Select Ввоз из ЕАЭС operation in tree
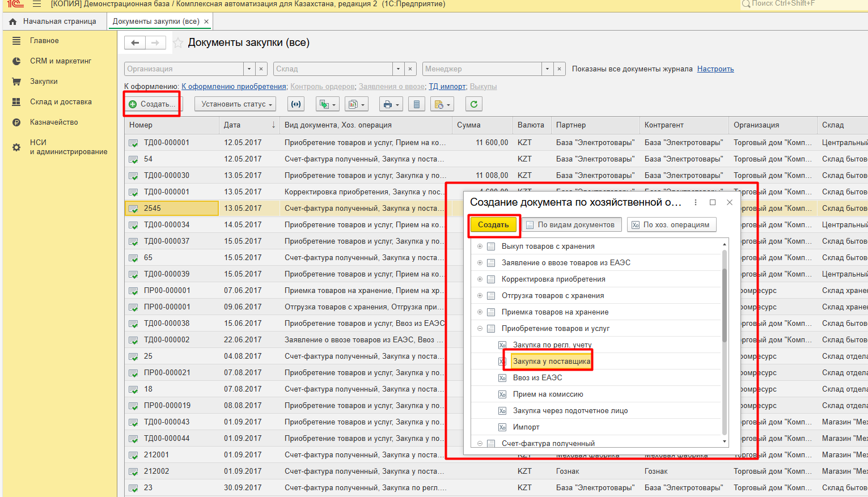 pyautogui.click(x=537, y=378)
